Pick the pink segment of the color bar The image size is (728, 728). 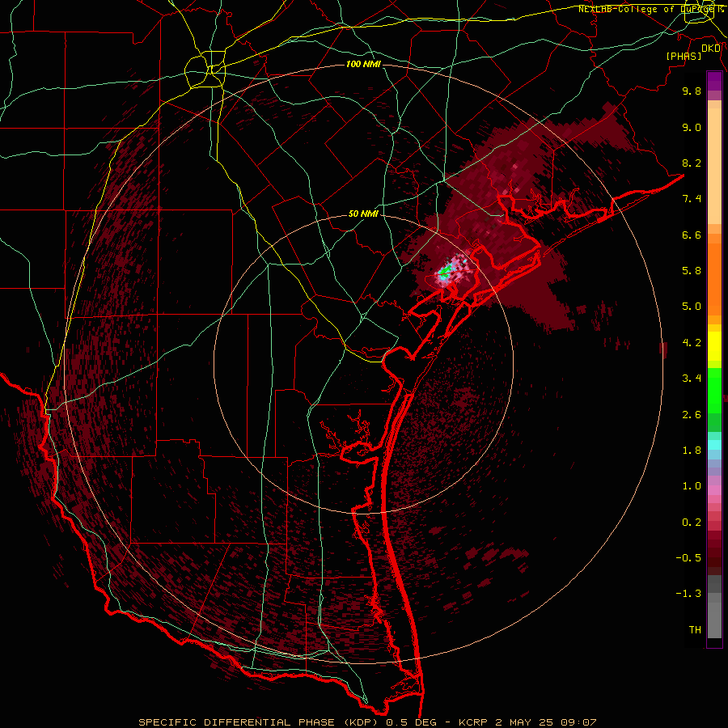[714, 490]
